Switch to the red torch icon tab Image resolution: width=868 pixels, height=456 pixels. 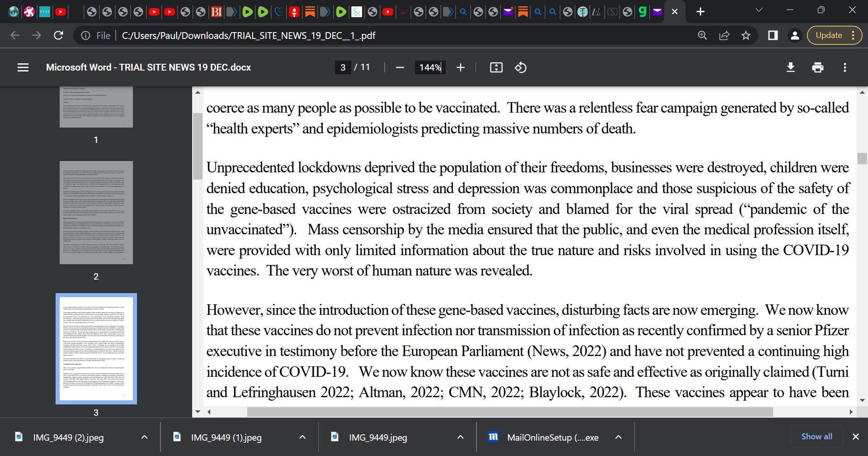tap(294, 12)
